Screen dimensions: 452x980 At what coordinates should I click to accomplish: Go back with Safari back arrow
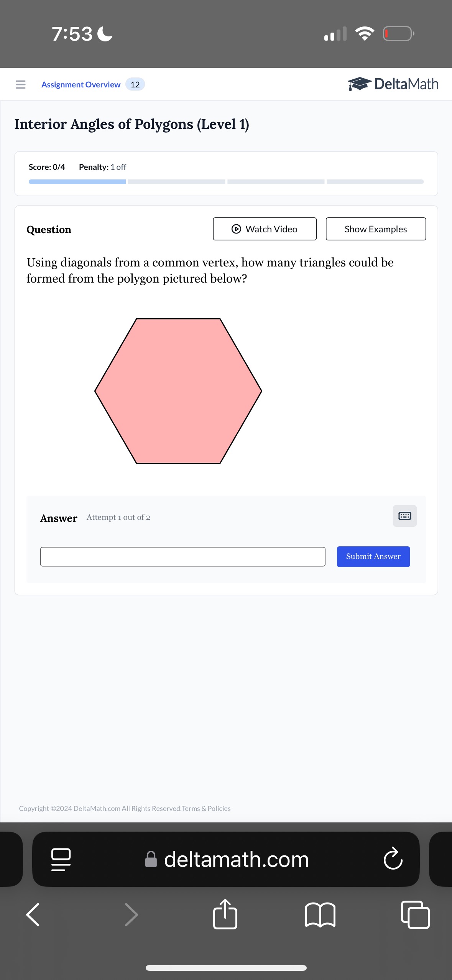[33, 914]
